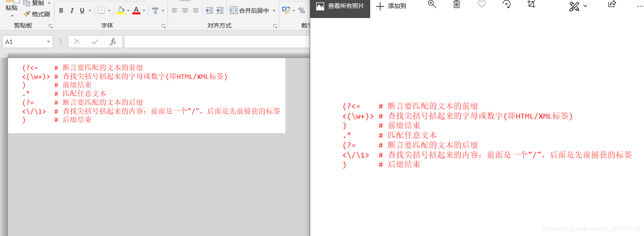The image size is (644, 236).
Task: Click the increase indent icon
Action: (x=220, y=11)
